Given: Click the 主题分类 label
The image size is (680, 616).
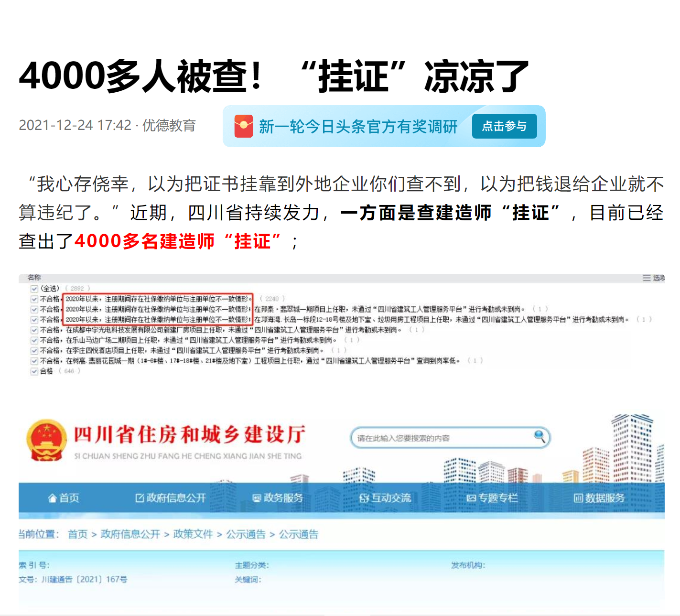Looking at the screenshot, I should click(x=252, y=565).
